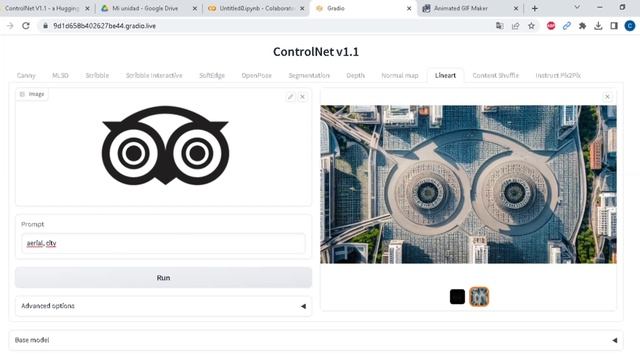Click the generated aerial city image
The width and height of the screenshot is (640, 360).
[x=468, y=184]
